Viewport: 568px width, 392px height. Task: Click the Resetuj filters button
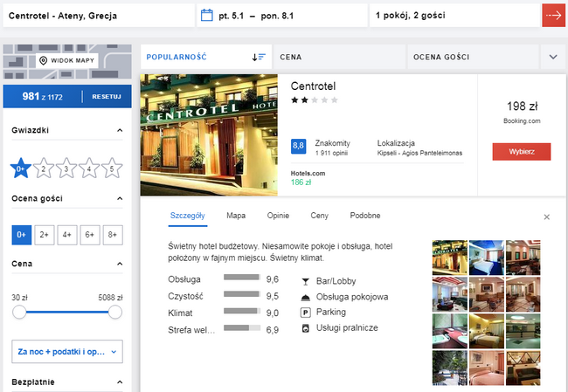pos(107,96)
